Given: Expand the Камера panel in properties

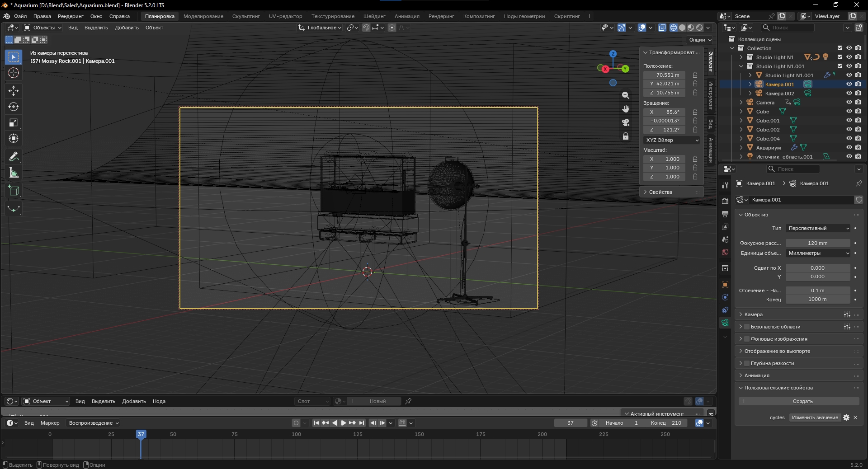Looking at the screenshot, I should pos(753,314).
